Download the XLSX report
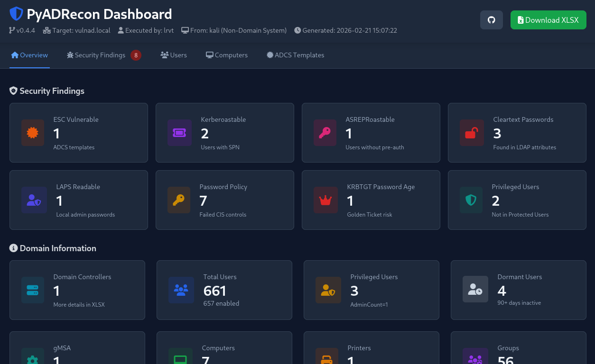The image size is (595, 364). coord(548,20)
